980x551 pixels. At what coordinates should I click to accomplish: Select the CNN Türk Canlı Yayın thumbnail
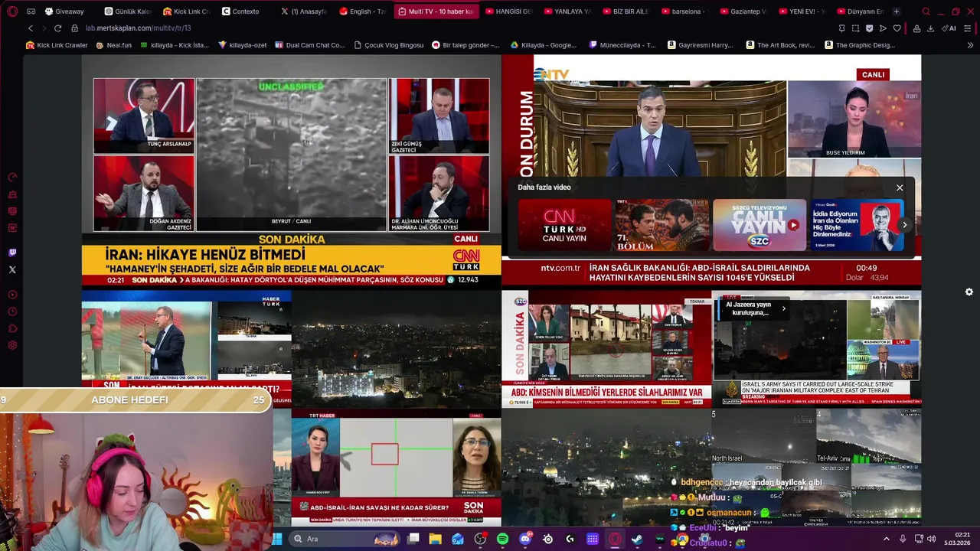coord(564,225)
